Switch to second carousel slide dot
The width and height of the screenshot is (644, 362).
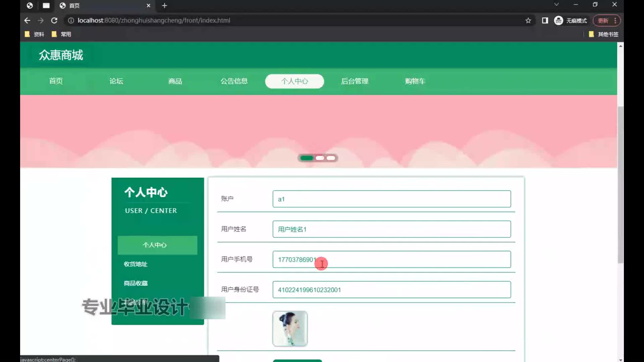click(x=320, y=158)
